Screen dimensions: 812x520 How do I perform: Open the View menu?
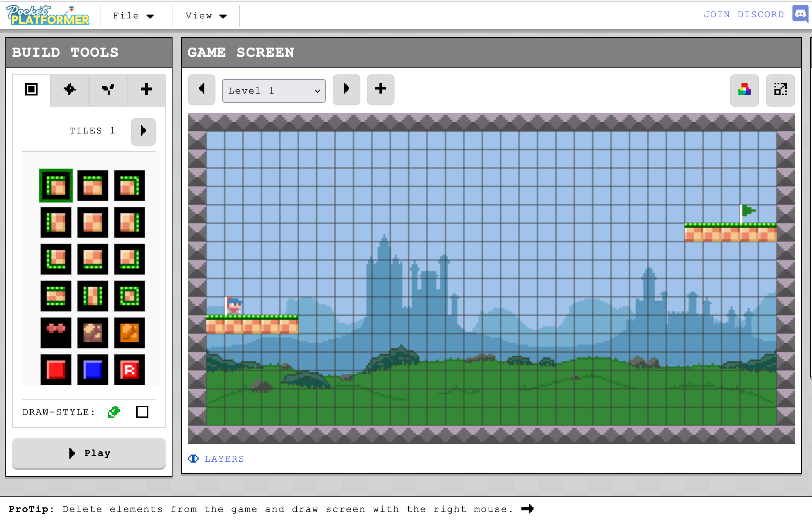pyautogui.click(x=206, y=15)
